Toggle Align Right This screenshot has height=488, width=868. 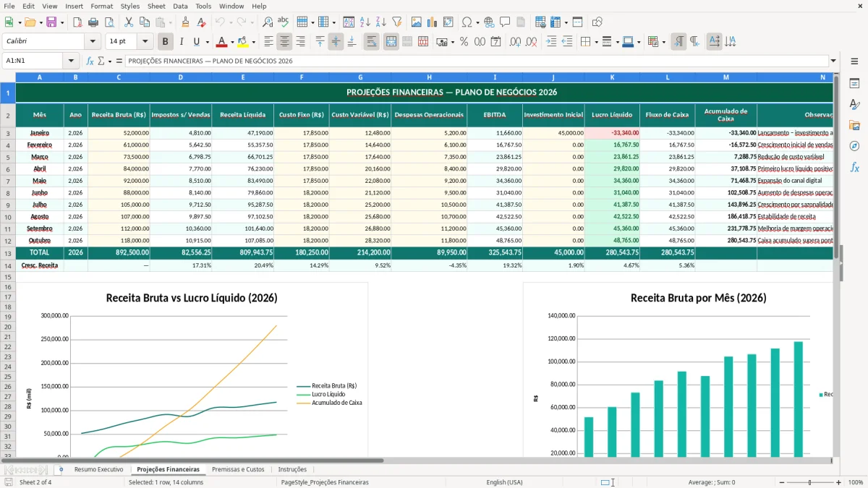coord(300,42)
